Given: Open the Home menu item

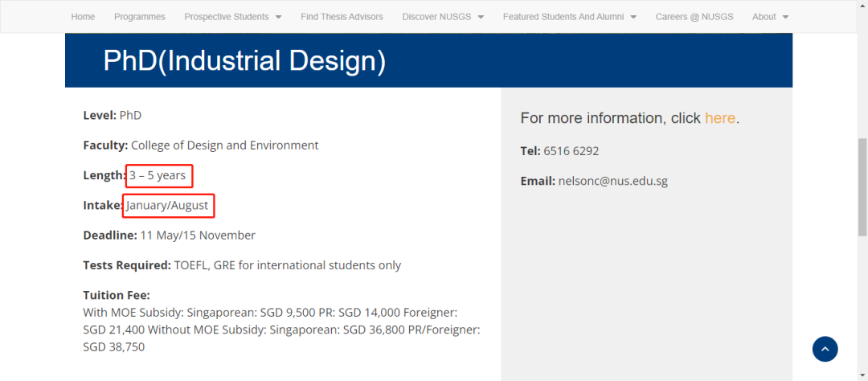Looking at the screenshot, I should (83, 17).
